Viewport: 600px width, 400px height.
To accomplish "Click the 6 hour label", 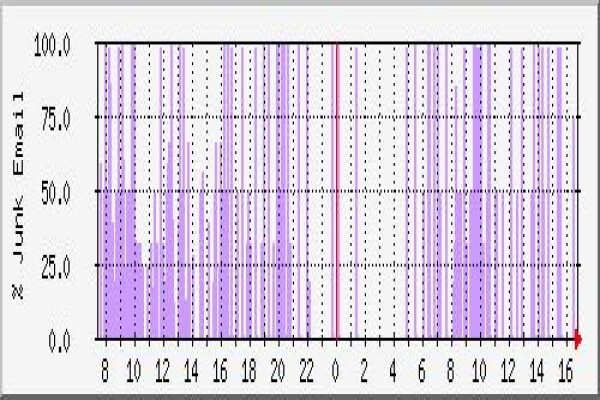I will (x=422, y=371).
